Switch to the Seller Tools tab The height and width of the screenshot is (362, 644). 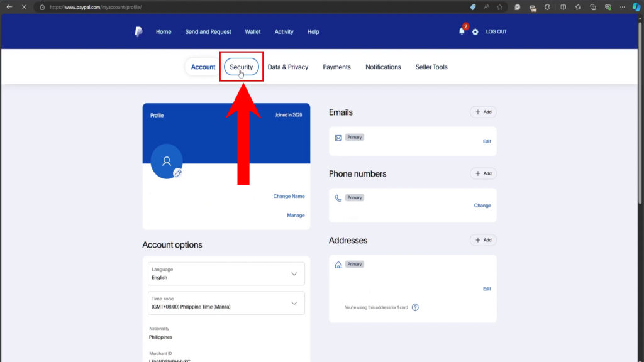pyautogui.click(x=431, y=67)
